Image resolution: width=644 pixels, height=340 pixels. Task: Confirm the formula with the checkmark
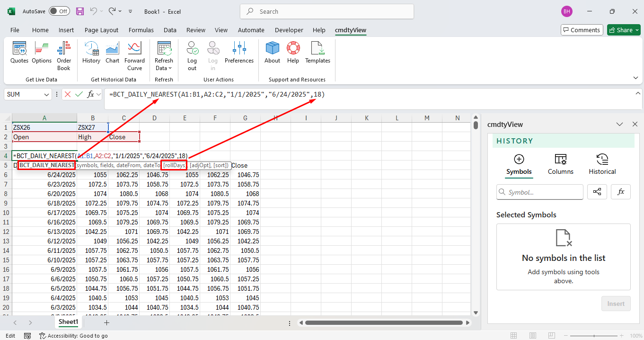tap(79, 94)
